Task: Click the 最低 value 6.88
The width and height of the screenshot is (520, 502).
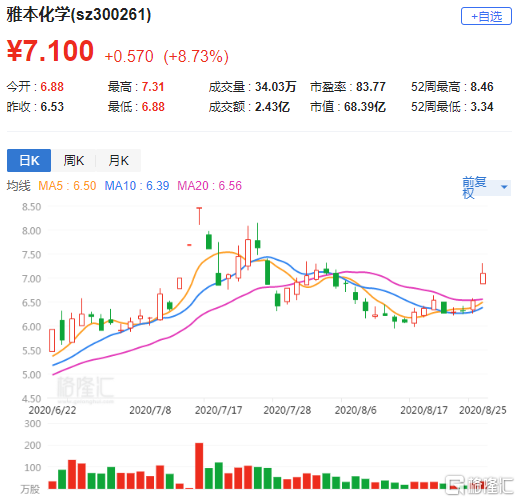Action: [x=153, y=107]
